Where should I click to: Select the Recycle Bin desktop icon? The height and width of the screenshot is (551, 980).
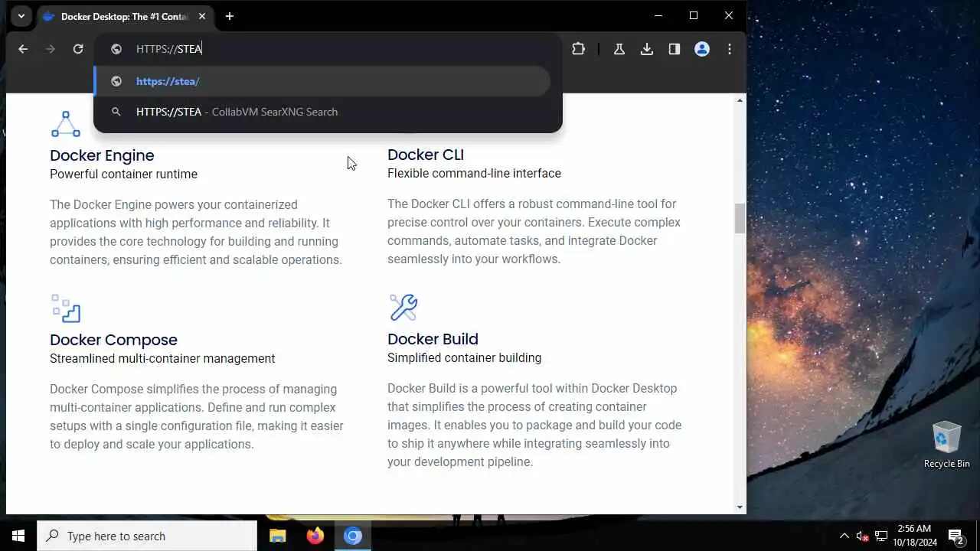click(x=946, y=445)
